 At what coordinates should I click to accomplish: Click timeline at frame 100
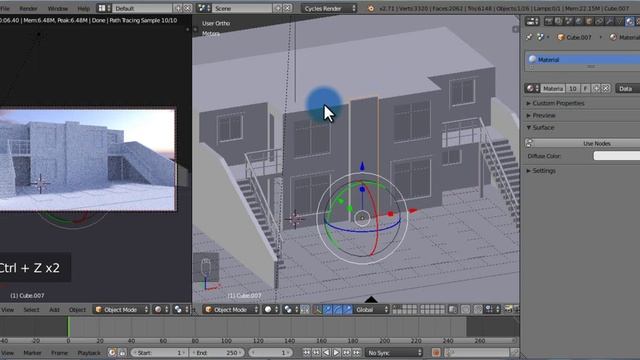click(x=227, y=327)
